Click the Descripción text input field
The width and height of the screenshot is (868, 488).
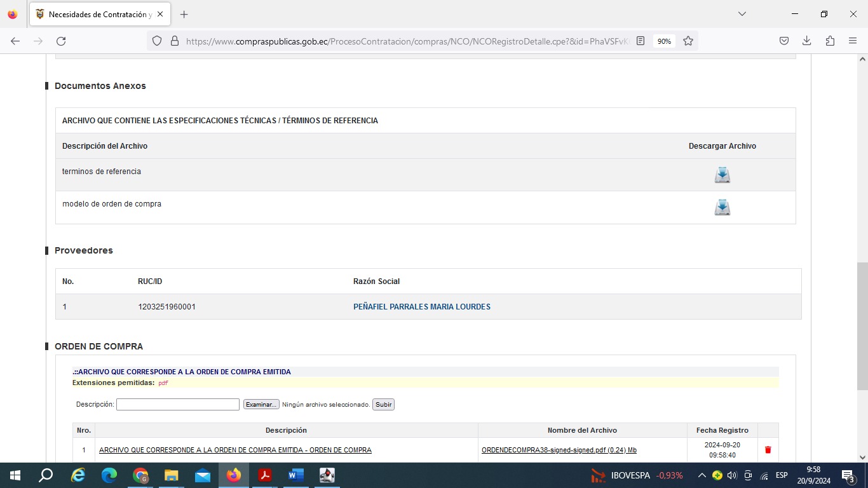click(x=178, y=404)
